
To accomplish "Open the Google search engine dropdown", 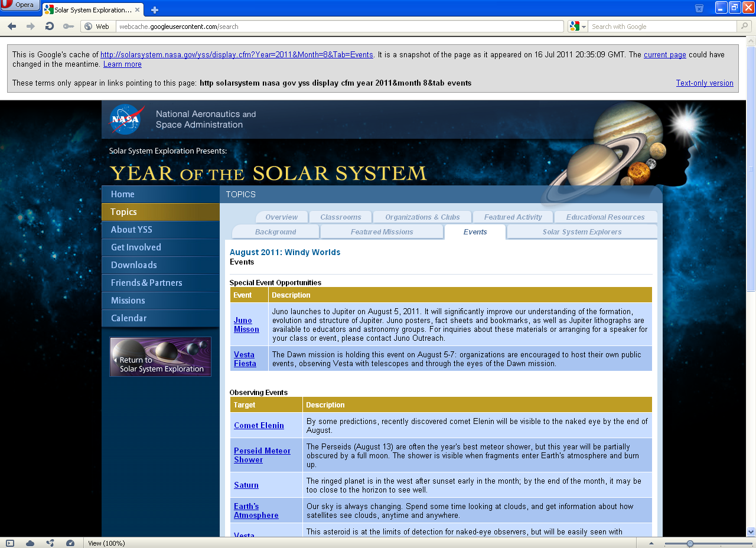I will pos(578,26).
